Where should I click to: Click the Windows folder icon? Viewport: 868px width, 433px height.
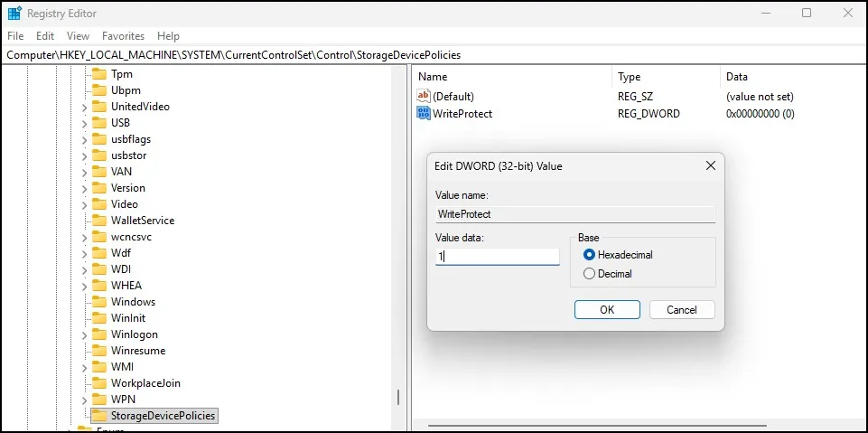coord(99,301)
